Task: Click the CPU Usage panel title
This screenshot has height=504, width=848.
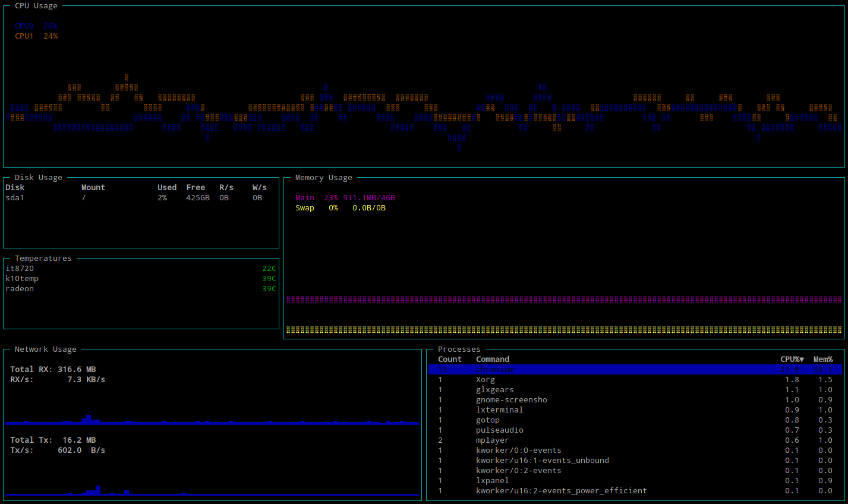Action: (36, 6)
